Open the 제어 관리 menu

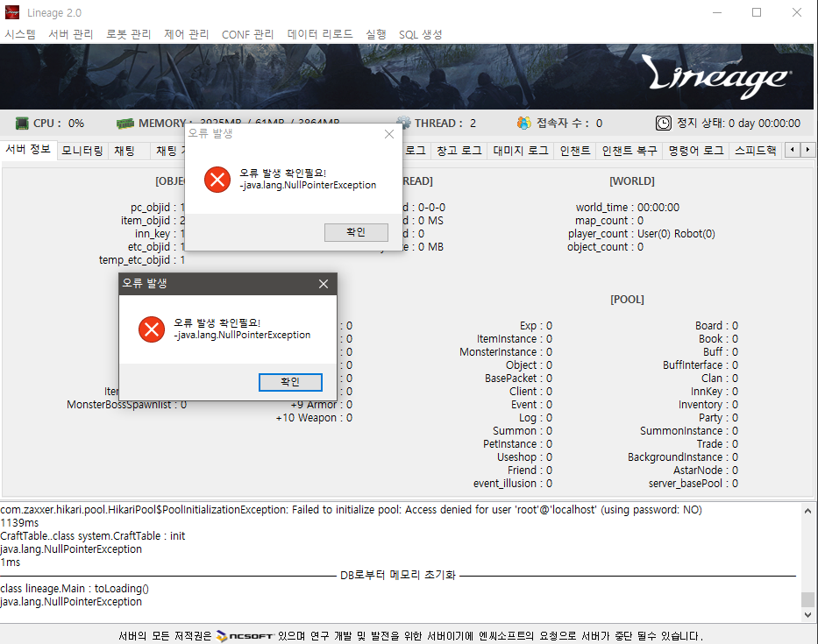pos(186,34)
